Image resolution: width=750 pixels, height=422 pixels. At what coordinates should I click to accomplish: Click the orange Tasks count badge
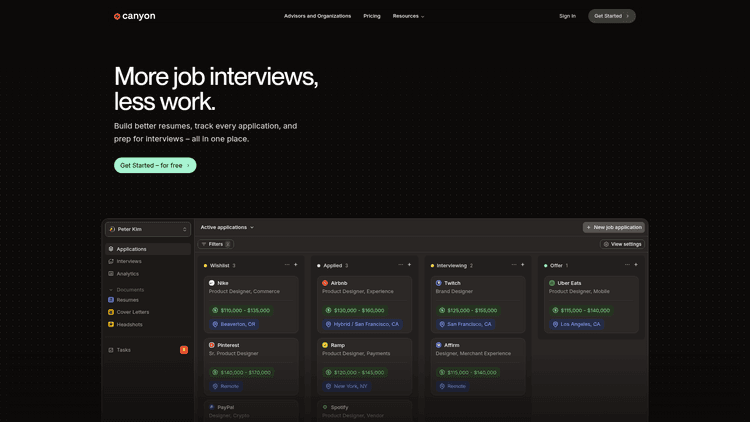tap(184, 350)
